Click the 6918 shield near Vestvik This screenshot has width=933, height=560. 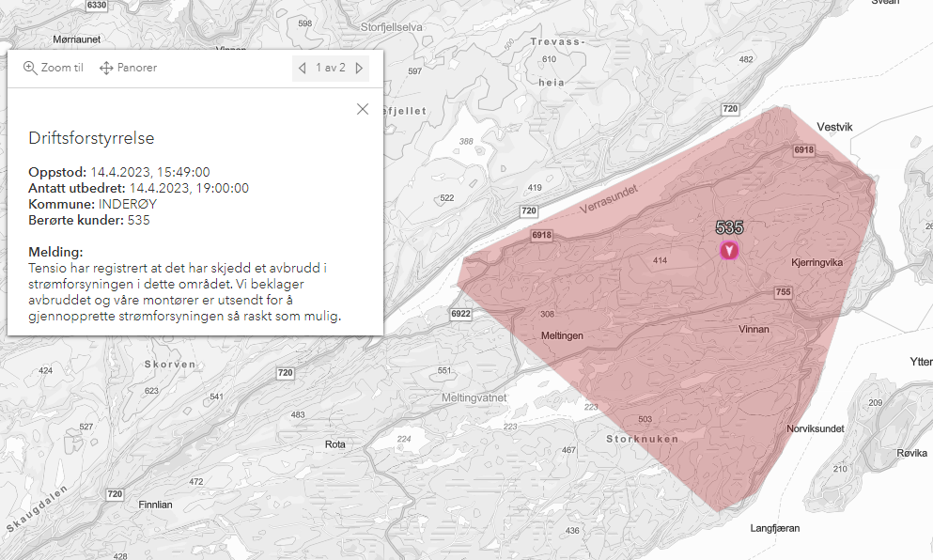(x=803, y=150)
